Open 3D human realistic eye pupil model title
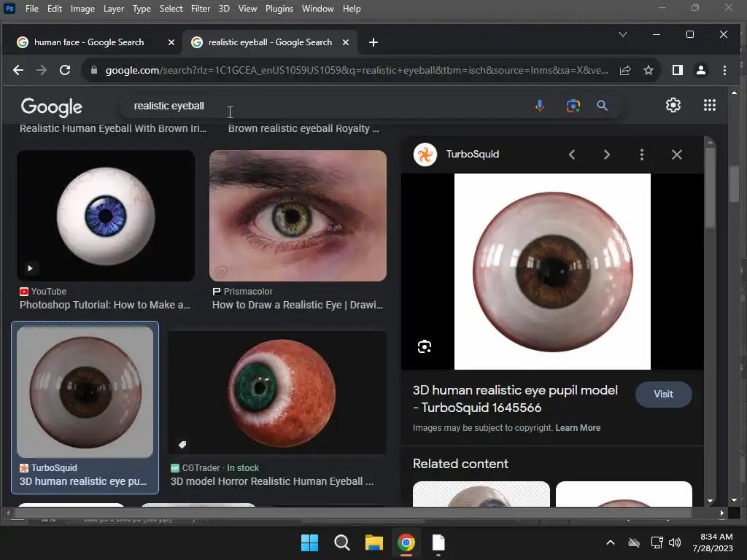 click(515, 399)
